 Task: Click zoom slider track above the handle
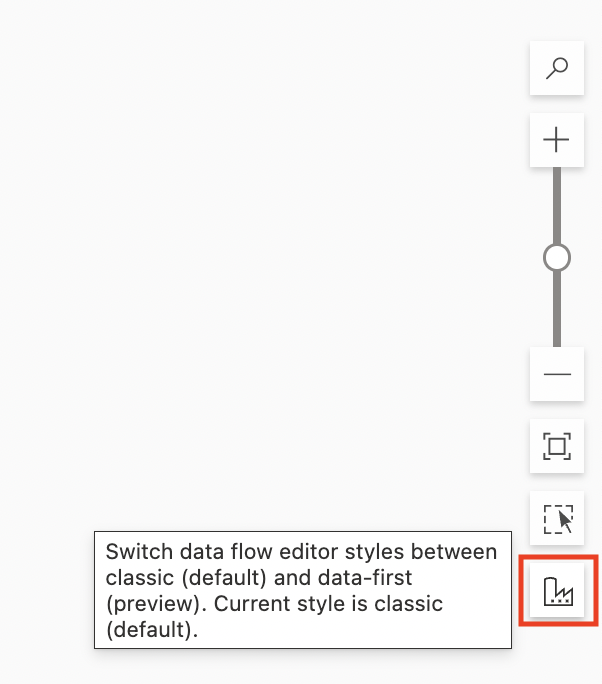[x=557, y=205]
